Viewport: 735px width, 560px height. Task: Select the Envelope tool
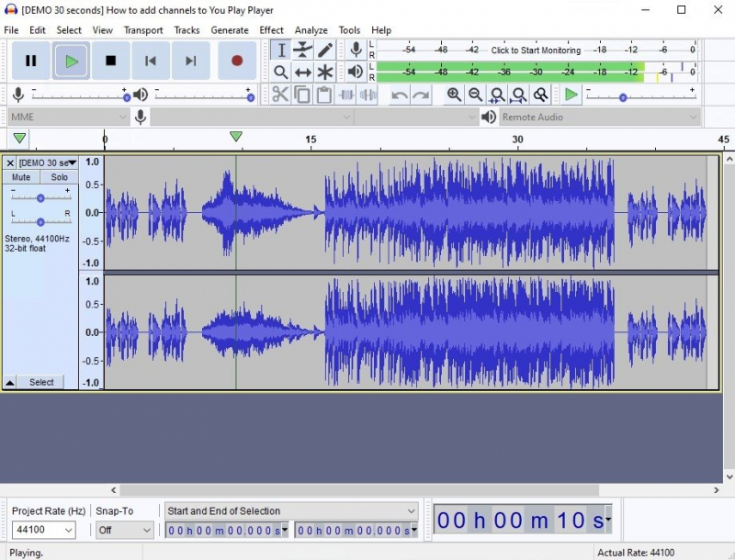coord(303,50)
